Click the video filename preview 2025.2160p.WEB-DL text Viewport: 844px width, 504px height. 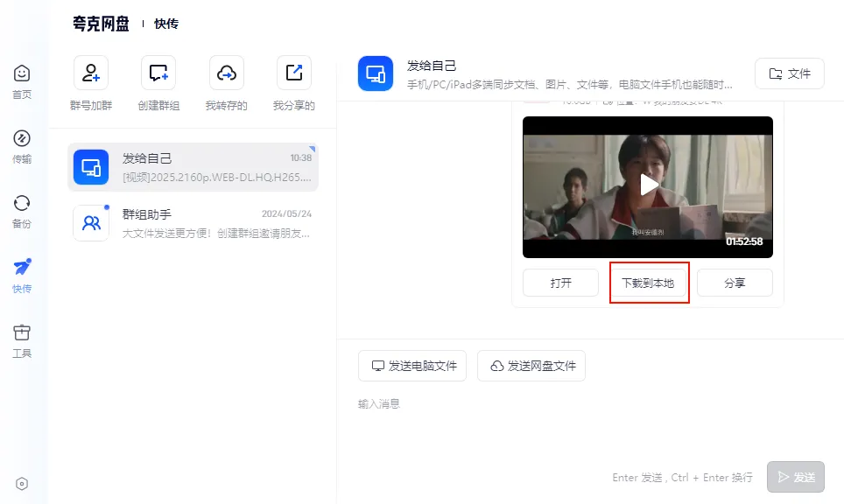point(217,177)
